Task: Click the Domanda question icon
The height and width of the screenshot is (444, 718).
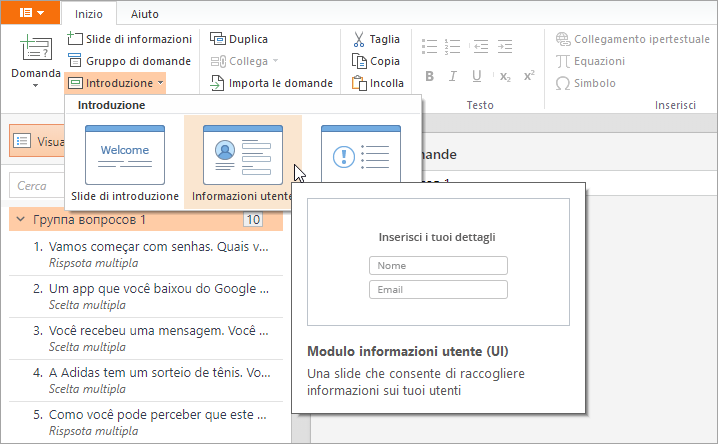Action: click(x=36, y=50)
